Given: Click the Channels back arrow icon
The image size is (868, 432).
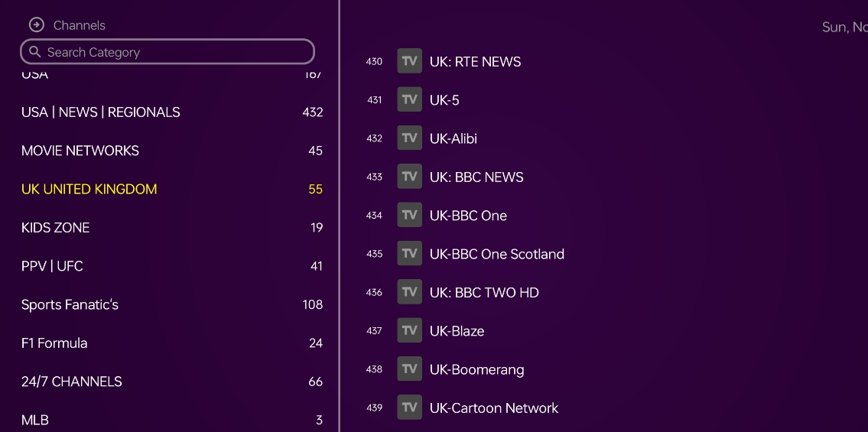Looking at the screenshot, I should tap(36, 25).
